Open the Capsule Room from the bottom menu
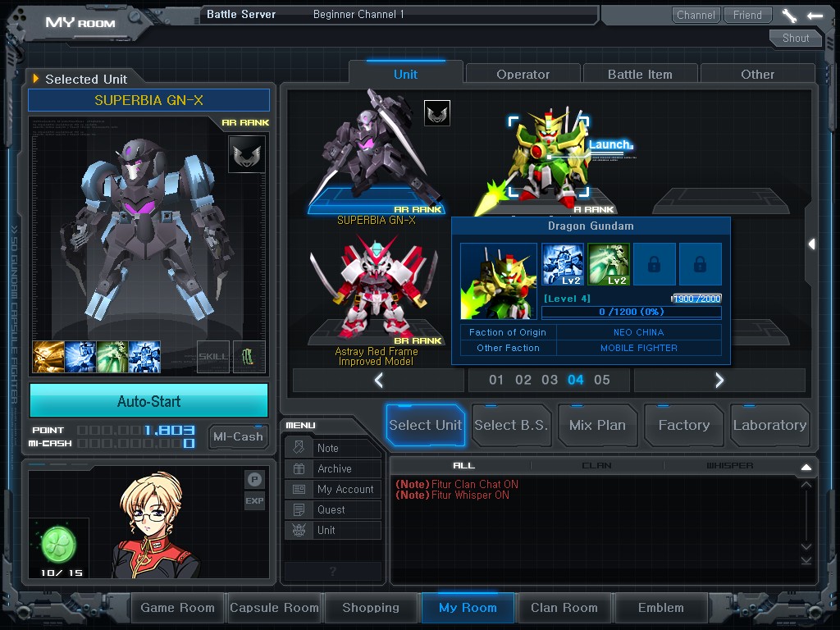 click(274, 608)
